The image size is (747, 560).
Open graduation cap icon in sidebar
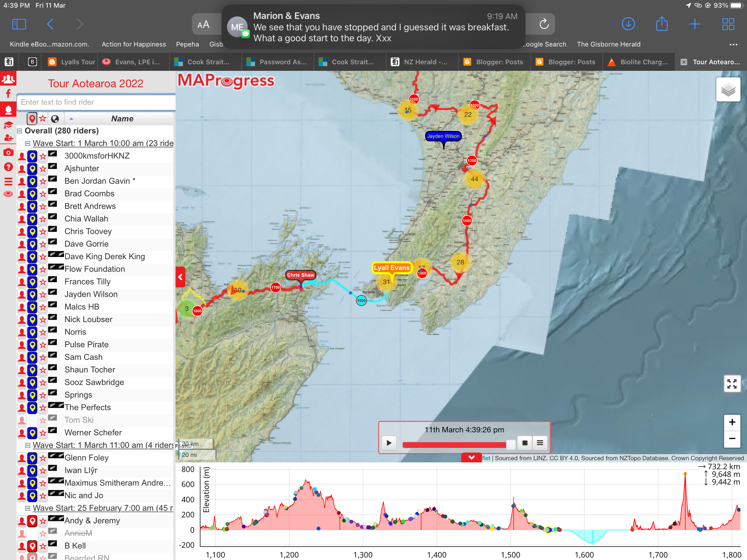click(8, 125)
